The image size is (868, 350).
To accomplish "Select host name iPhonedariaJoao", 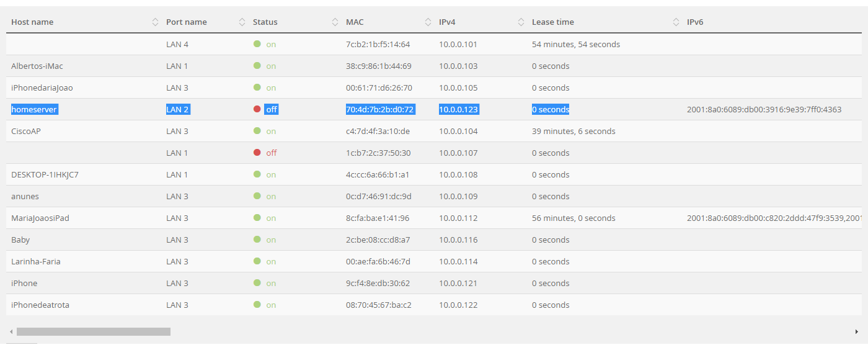I will 42,87.
